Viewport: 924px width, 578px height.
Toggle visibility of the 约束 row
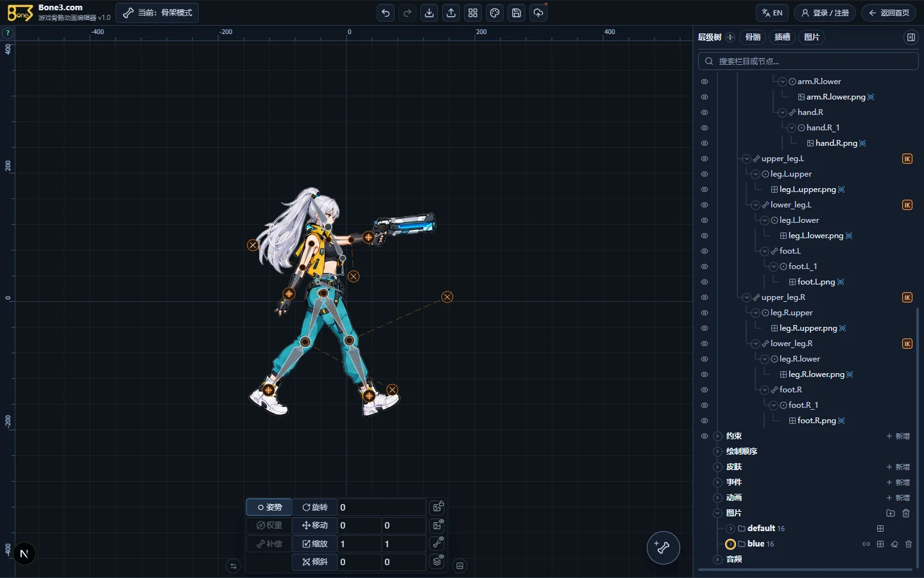click(x=705, y=436)
